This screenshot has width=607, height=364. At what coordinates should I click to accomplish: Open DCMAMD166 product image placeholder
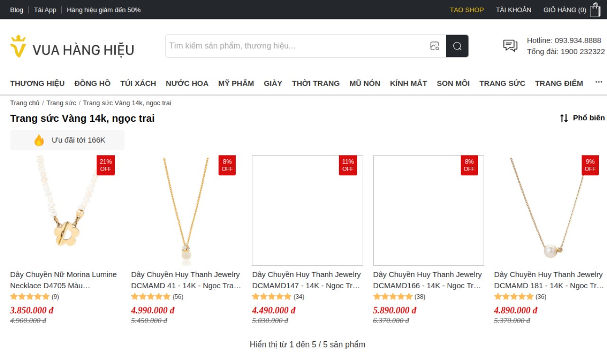[x=429, y=210]
